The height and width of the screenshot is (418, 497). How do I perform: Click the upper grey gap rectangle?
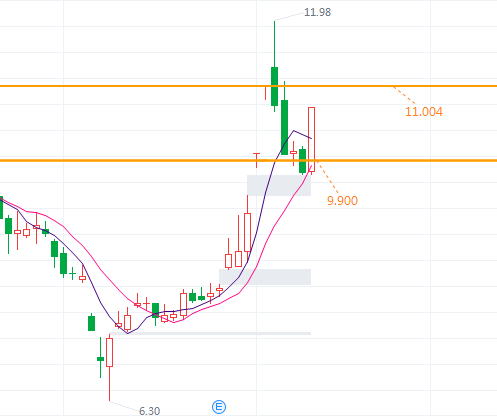279,185
